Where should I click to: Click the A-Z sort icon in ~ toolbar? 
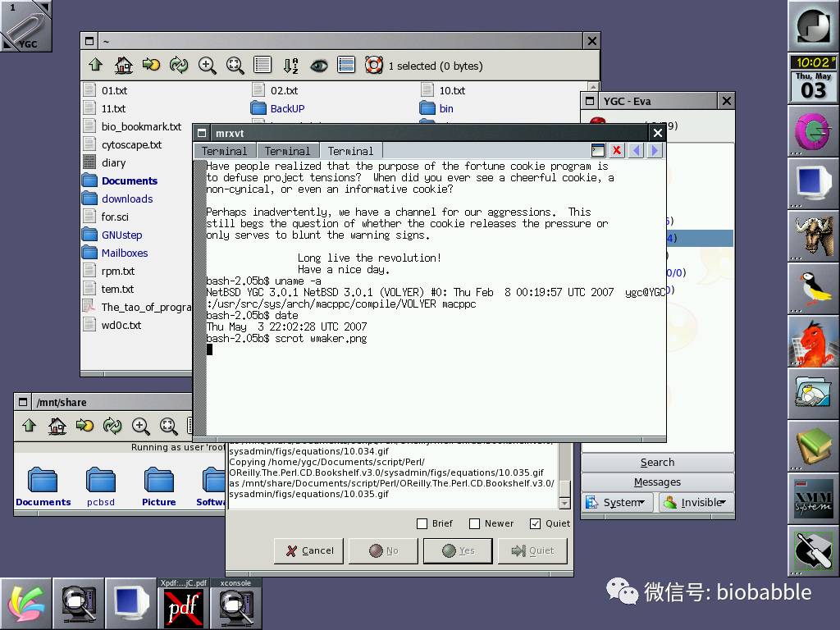pyautogui.click(x=290, y=65)
